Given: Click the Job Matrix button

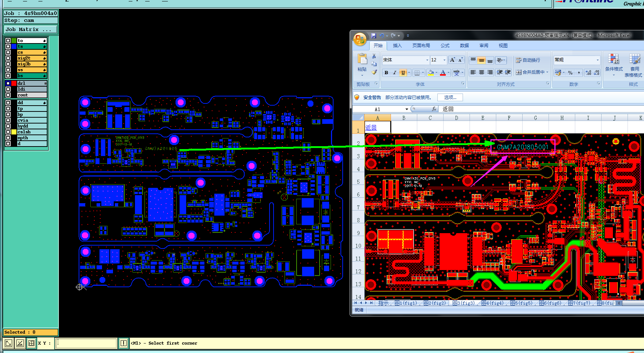Looking at the screenshot, I should tap(31, 29).
